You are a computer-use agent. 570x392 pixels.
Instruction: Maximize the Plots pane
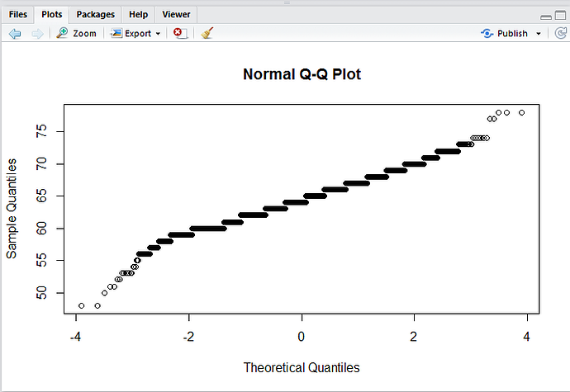pyautogui.click(x=558, y=15)
